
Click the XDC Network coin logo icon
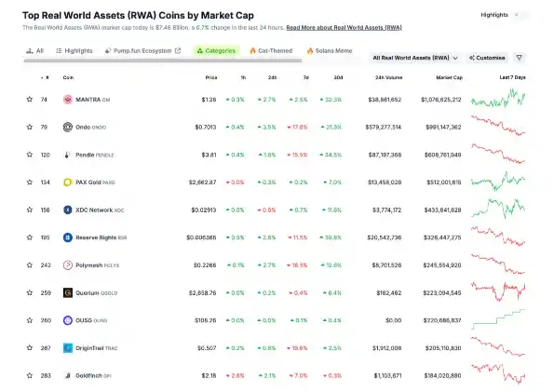coord(67,210)
